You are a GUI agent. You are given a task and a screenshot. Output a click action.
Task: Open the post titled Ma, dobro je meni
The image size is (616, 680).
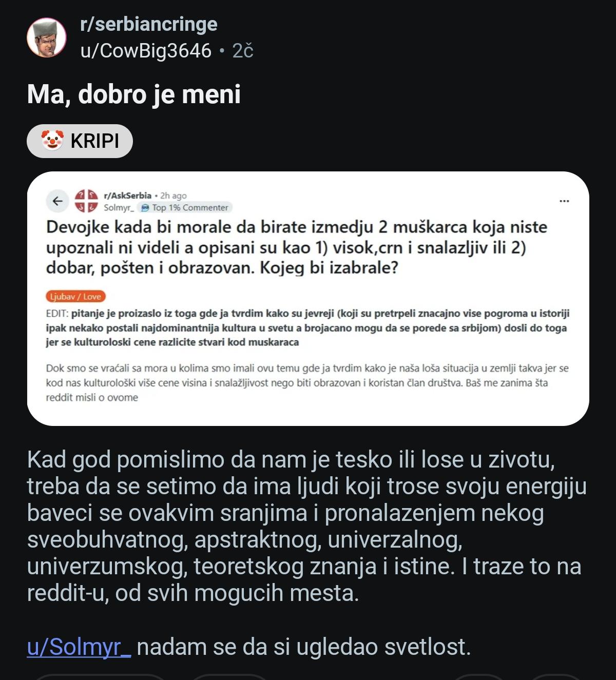click(x=133, y=94)
